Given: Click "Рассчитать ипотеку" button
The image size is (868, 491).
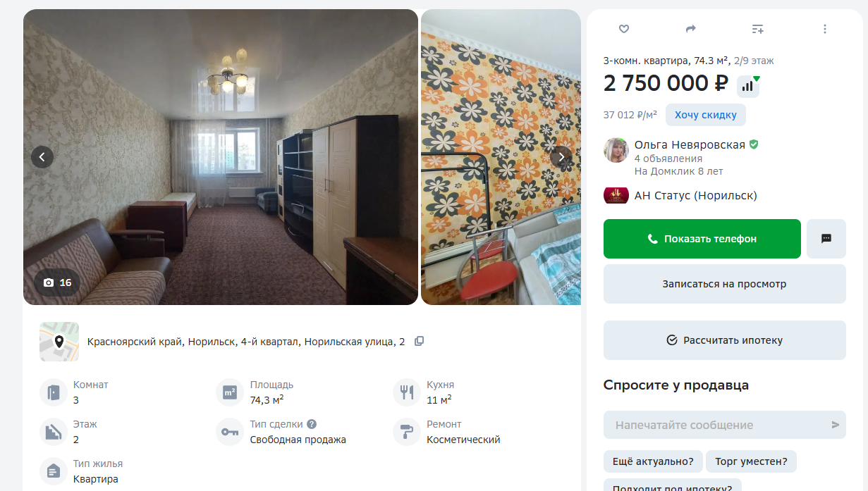Looking at the screenshot, I should (x=725, y=340).
